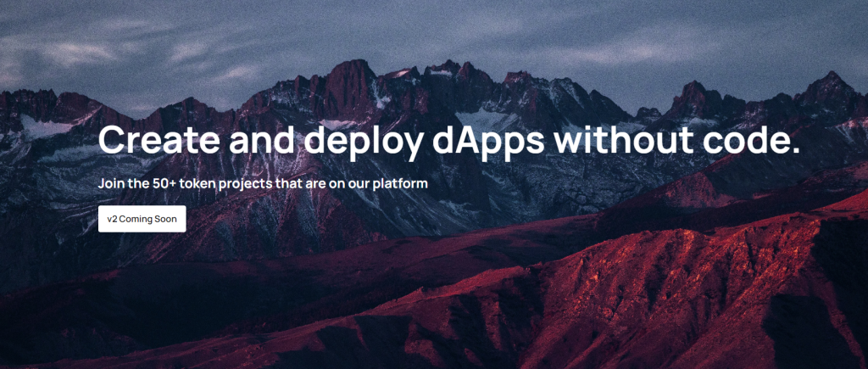Click the 'Join the 50+ token projects' subtitle
The image size is (868, 369).
[x=263, y=183]
